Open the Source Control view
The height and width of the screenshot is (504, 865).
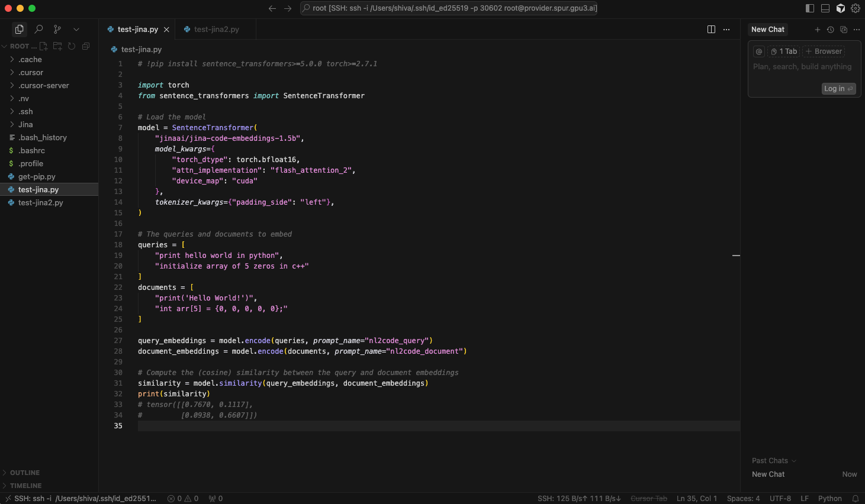pyautogui.click(x=57, y=29)
